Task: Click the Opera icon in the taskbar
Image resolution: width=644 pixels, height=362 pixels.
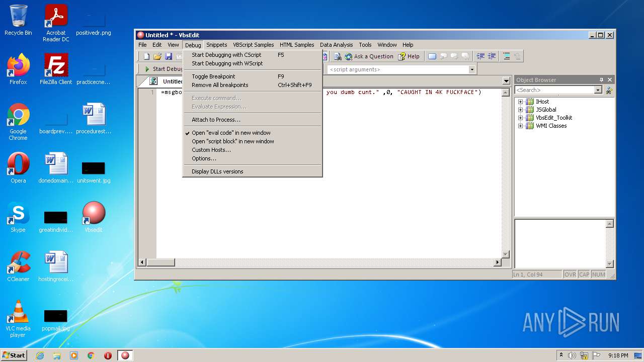Action: coord(108,355)
